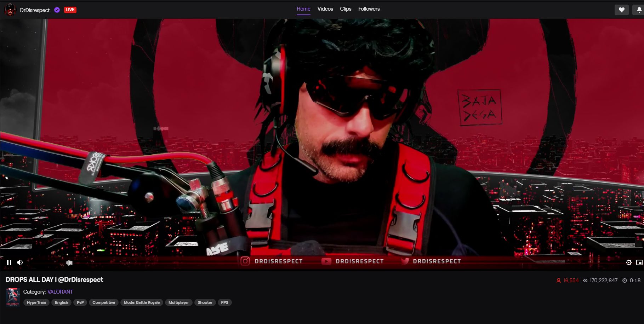Screen dimensions: 644x324
Task: Open the Clips tab
Action: click(x=345, y=9)
